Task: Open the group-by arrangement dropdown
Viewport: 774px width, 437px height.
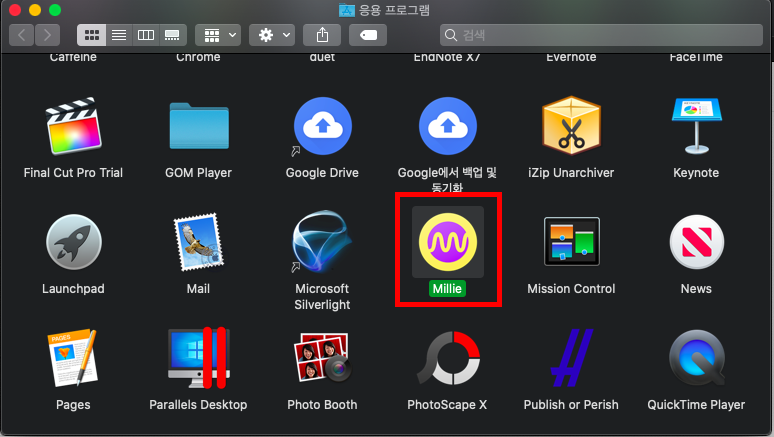Action: tap(218, 35)
